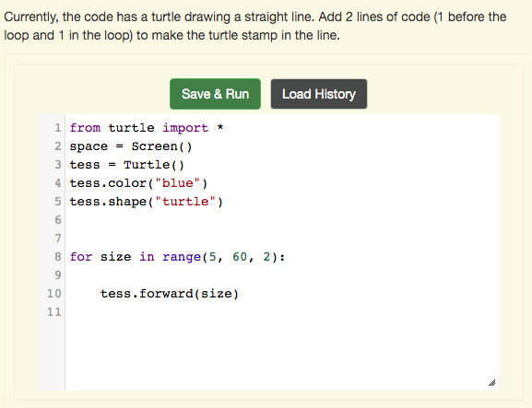Click the line tess.color("blue")
This screenshot has width=532, height=408.
coord(138,183)
